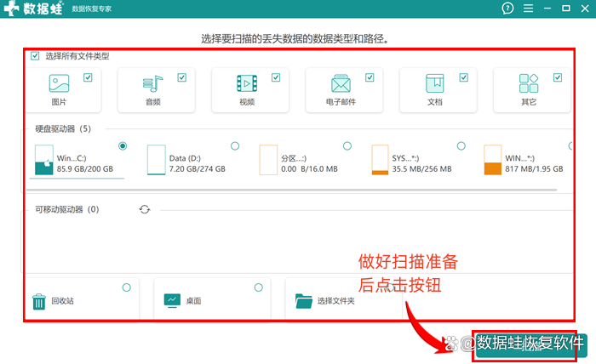Click the Audio (音频) music note icon
Screen dimensions: 596x364
click(152, 83)
